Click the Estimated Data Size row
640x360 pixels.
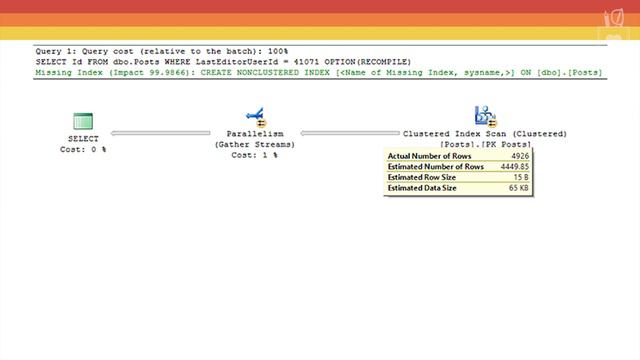point(458,188)
